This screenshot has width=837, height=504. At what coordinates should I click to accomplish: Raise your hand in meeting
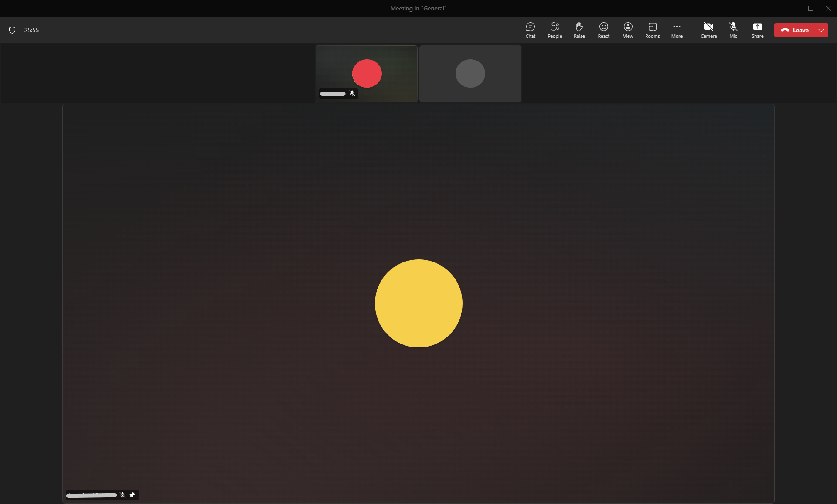[x=579, y=30]
